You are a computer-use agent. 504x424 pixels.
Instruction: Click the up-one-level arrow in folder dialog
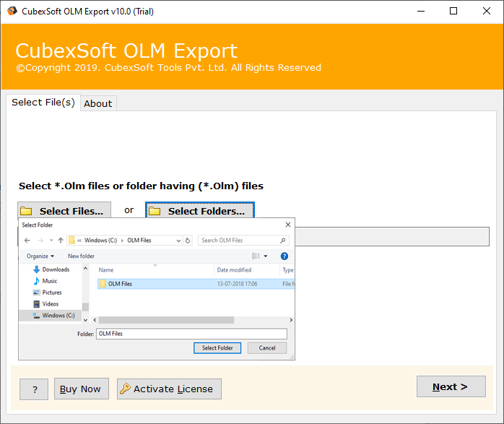tap(61, 241)
